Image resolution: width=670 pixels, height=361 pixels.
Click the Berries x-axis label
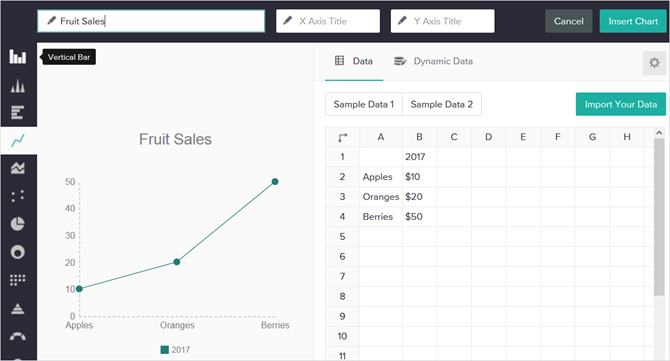click(x=275, y=326)
